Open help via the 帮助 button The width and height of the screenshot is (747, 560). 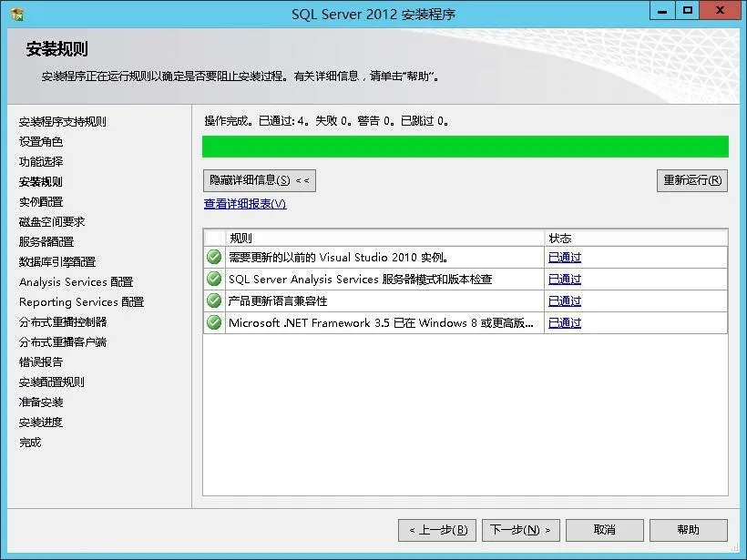(689, 529)
